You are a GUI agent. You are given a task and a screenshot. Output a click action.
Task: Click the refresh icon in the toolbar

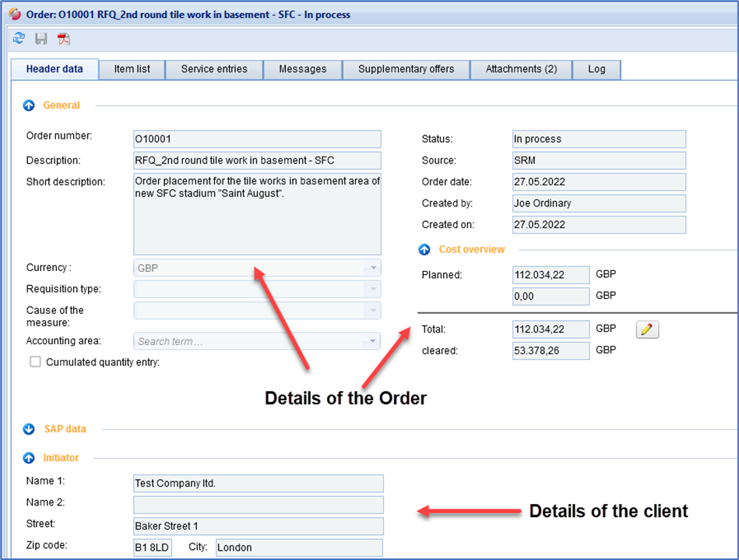(x=19, y=38)
